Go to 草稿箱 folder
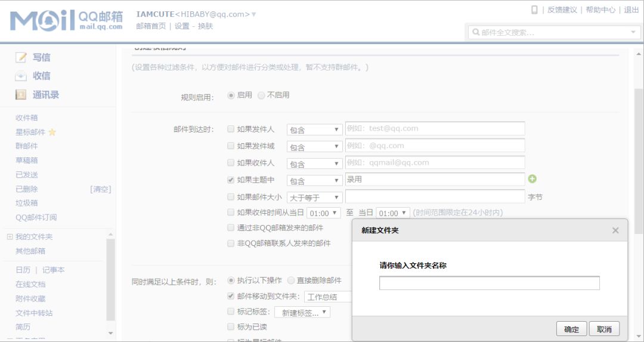Viewport: 644px width, 342px height. click(x=27, y=161)
